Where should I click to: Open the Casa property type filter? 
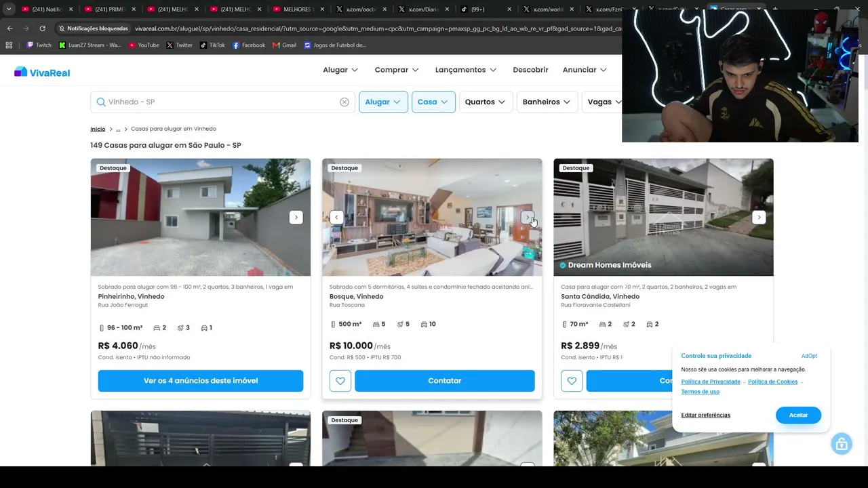click(x=433, y=102)
